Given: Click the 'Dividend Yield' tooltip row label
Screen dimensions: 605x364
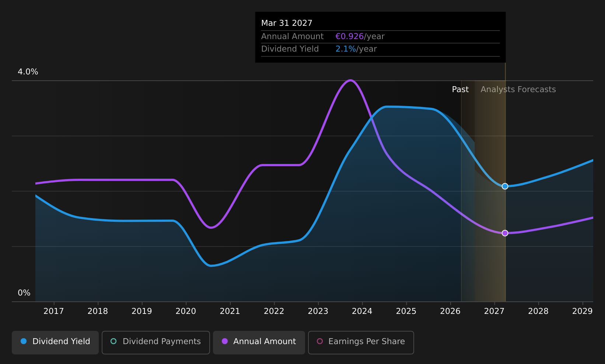Looking at the screenshot, I should click(x=290, y=49).
